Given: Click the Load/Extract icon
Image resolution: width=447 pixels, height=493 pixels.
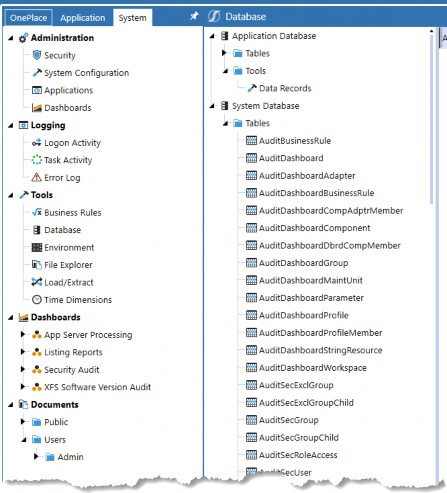Looking at the screenshot, I should (x=37, y=282).
